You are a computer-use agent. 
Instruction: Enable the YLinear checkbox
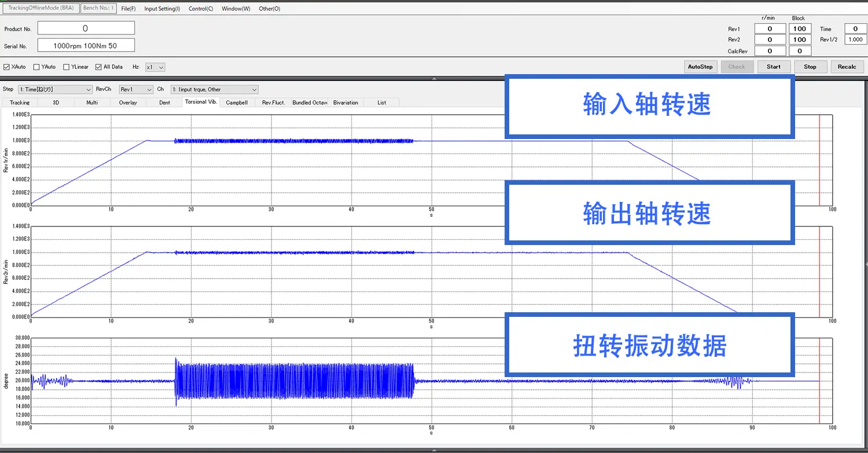(67, 67)
